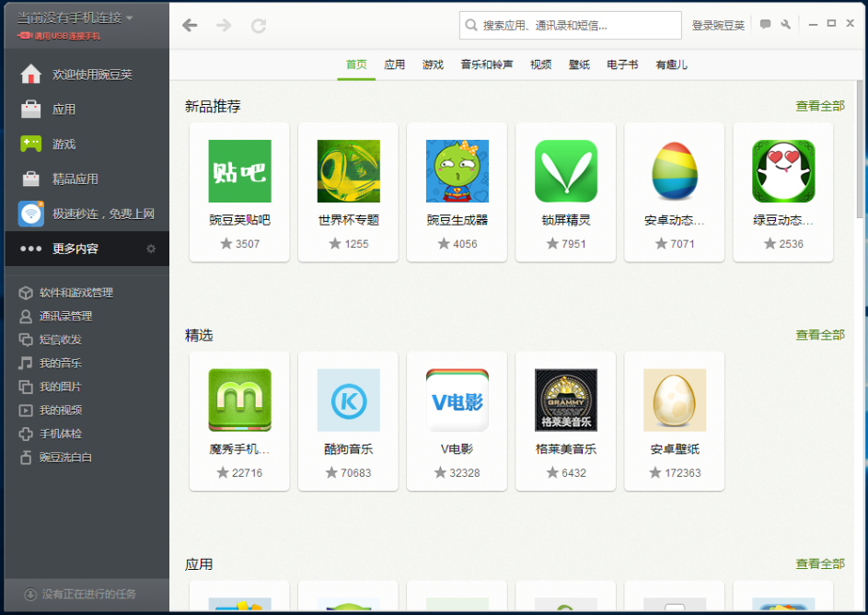868x615 pixels.
Task: Open the 格莱美音乐 app icon
Action: [x=566, y=400]
